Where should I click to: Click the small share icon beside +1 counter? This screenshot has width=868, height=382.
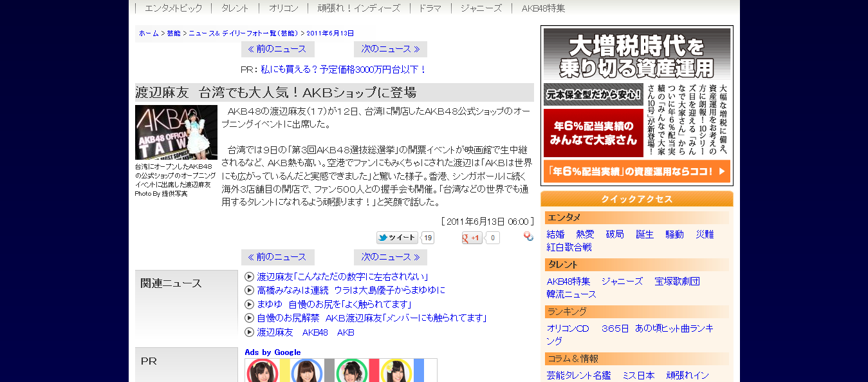pyautogui.click(x=528, y=236)
